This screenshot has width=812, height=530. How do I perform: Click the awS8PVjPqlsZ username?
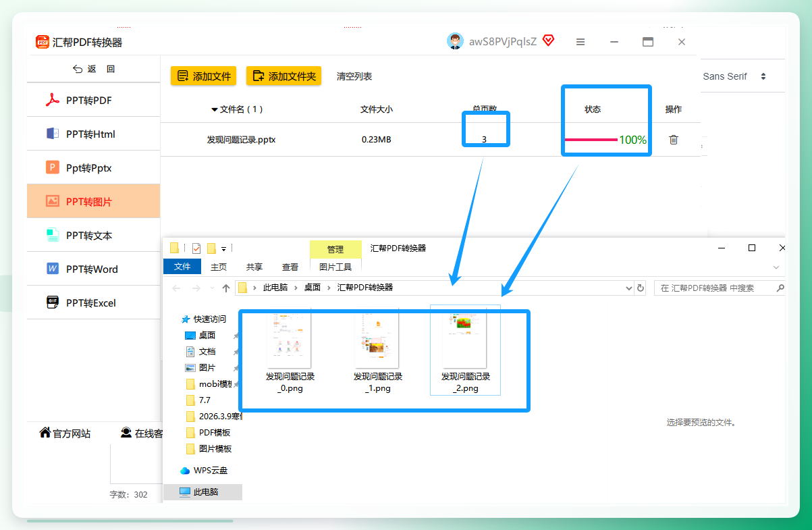tap(503, 41)
